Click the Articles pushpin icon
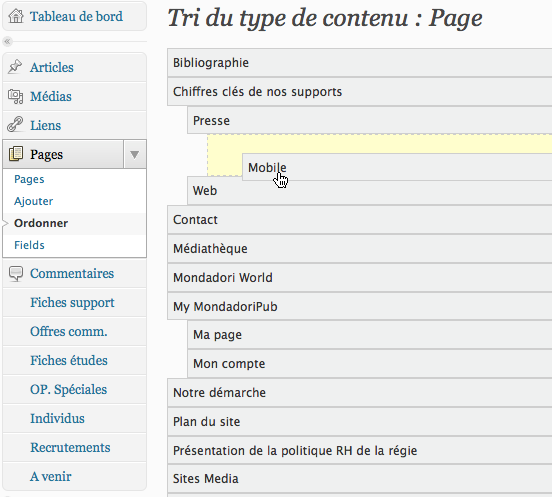552x497 pixels. tap(15, 67)
